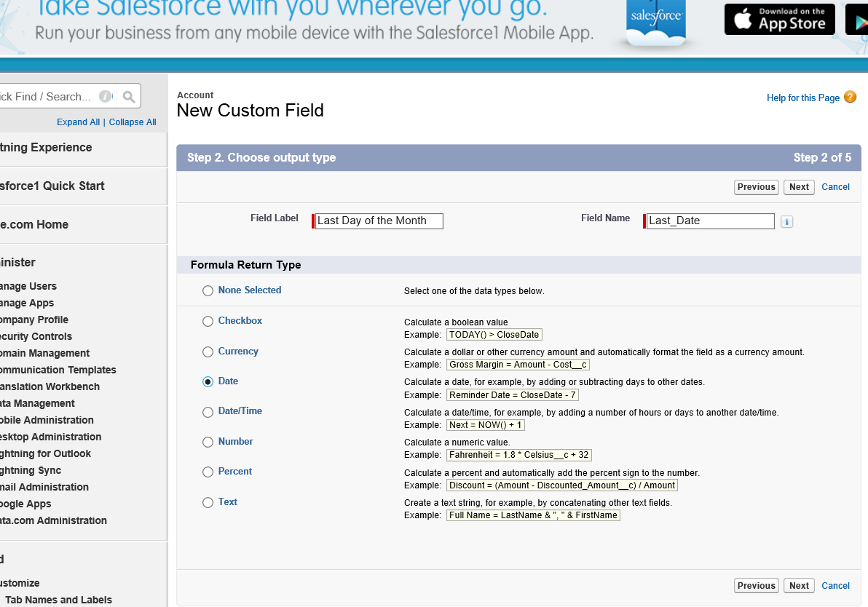
Task: Select the Text return type radio
Action: coord(208,502)
